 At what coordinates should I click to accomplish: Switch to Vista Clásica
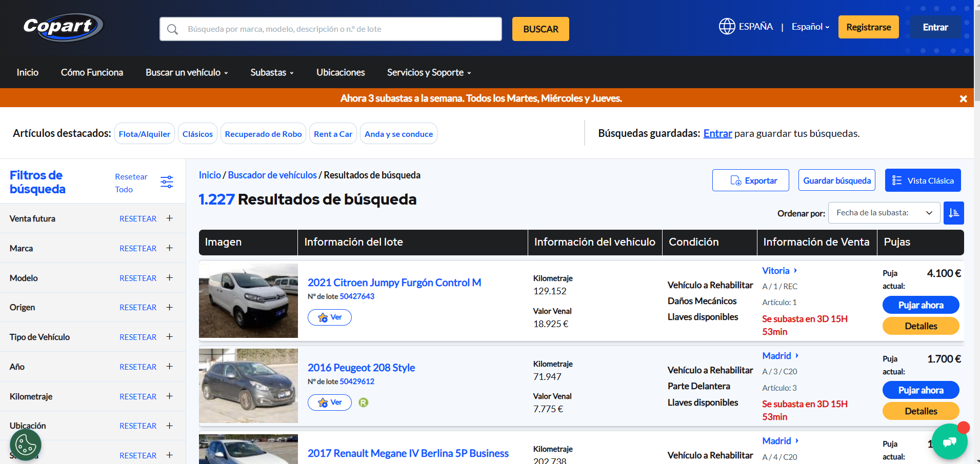[923, 180]
